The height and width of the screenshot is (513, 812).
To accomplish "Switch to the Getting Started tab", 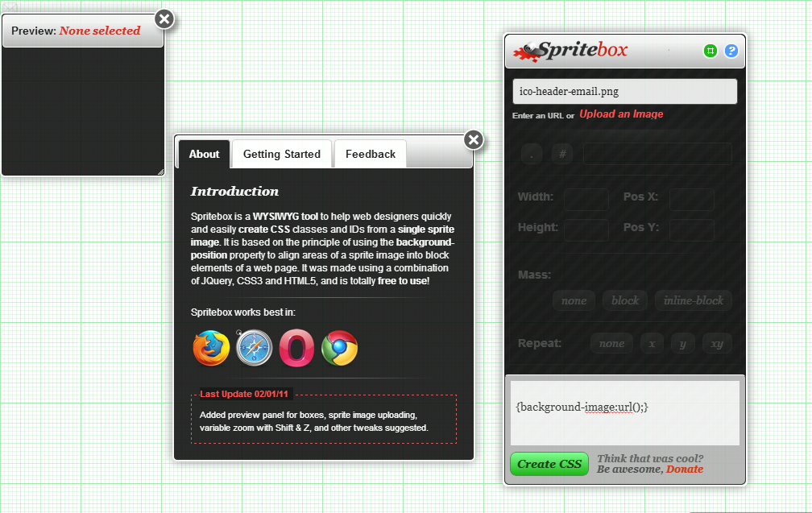I will click(x=280, y=154).
